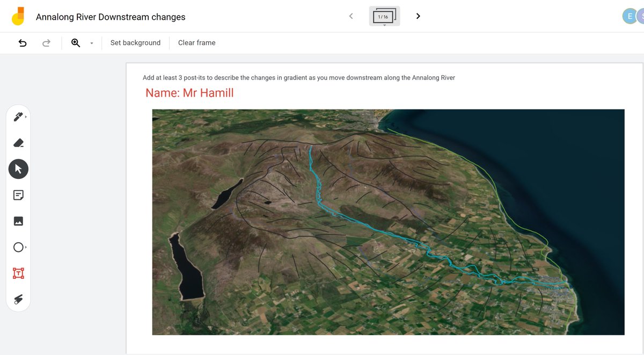Click the Annalong River satellite map image
Screen dimensions: 644x355
point(388,222)
